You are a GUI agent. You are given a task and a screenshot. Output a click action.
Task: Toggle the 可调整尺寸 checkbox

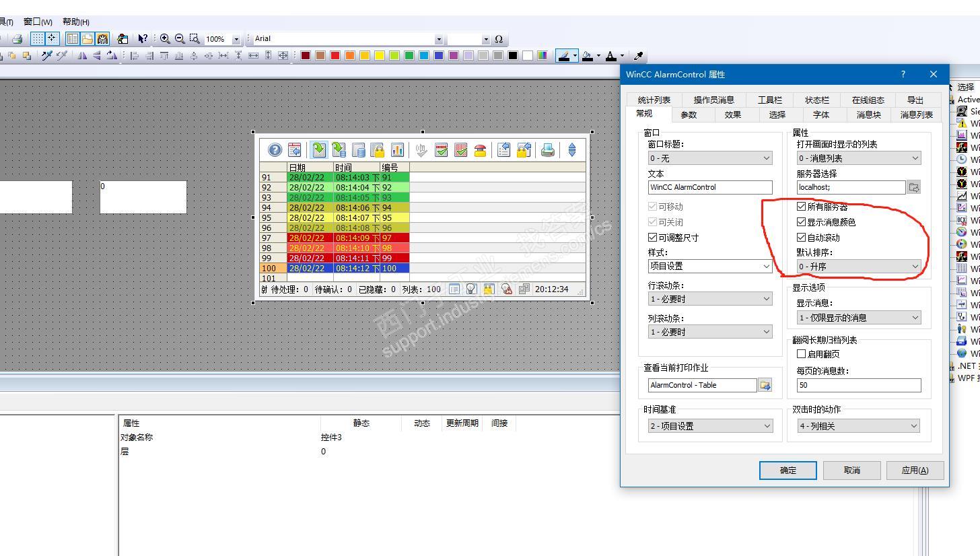tap(652, 237)
